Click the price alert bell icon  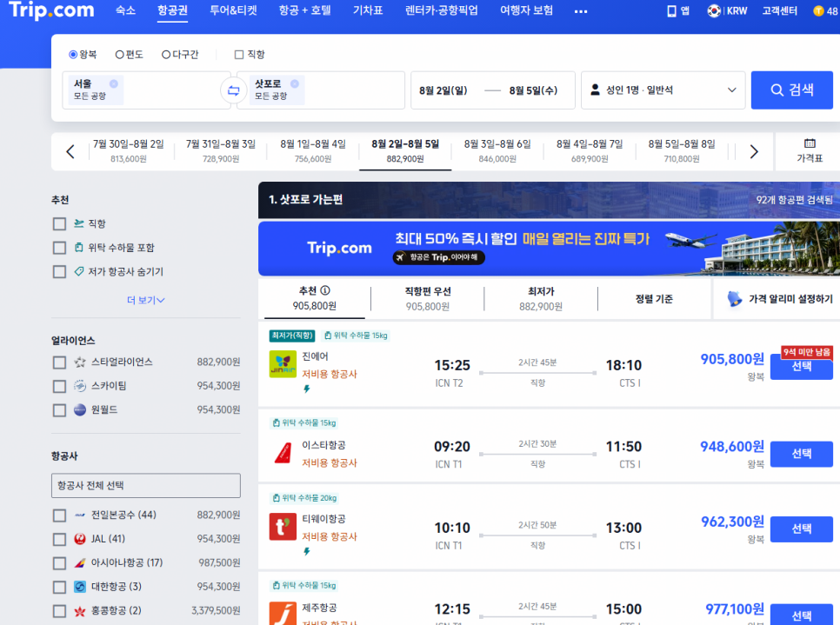click(735, 299)
